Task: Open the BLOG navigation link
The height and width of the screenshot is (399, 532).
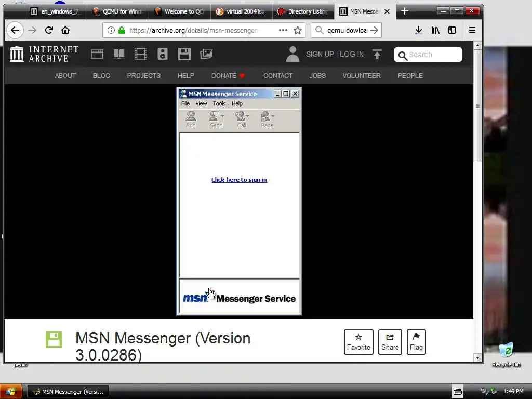Action: pos(101,76)
